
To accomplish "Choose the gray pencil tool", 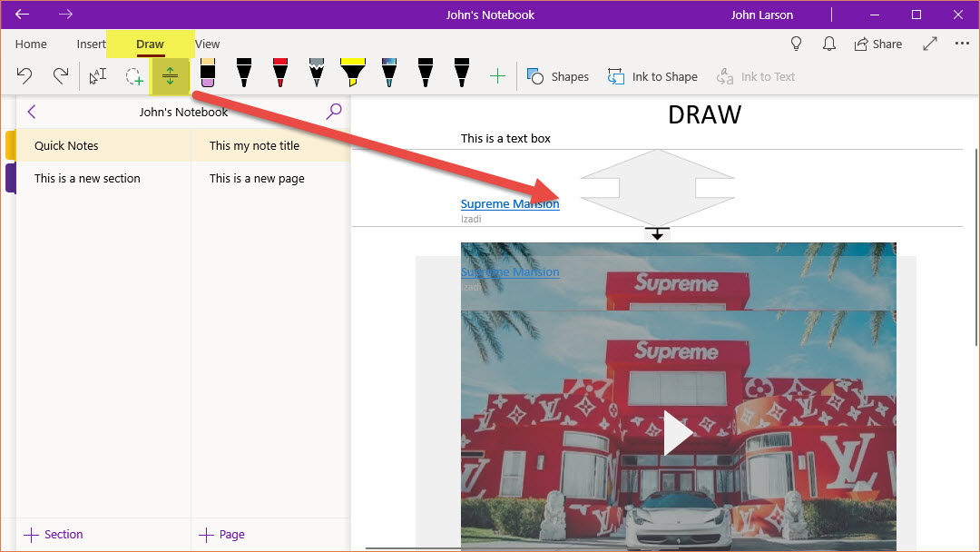I will point(316,74).
